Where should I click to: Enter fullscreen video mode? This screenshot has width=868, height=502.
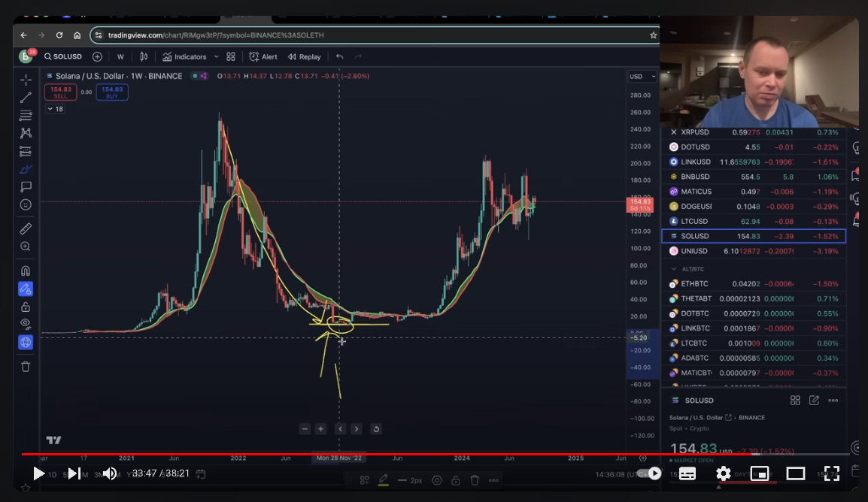point(831,473)
